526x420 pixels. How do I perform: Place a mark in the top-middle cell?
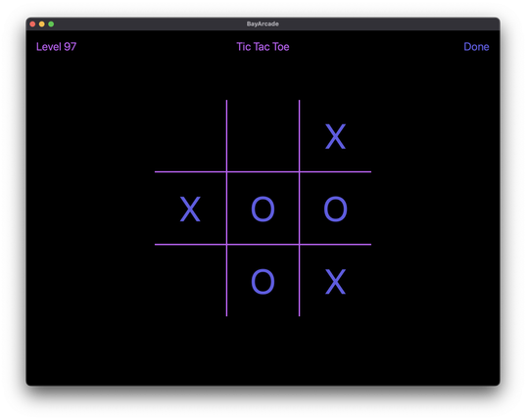263,136
